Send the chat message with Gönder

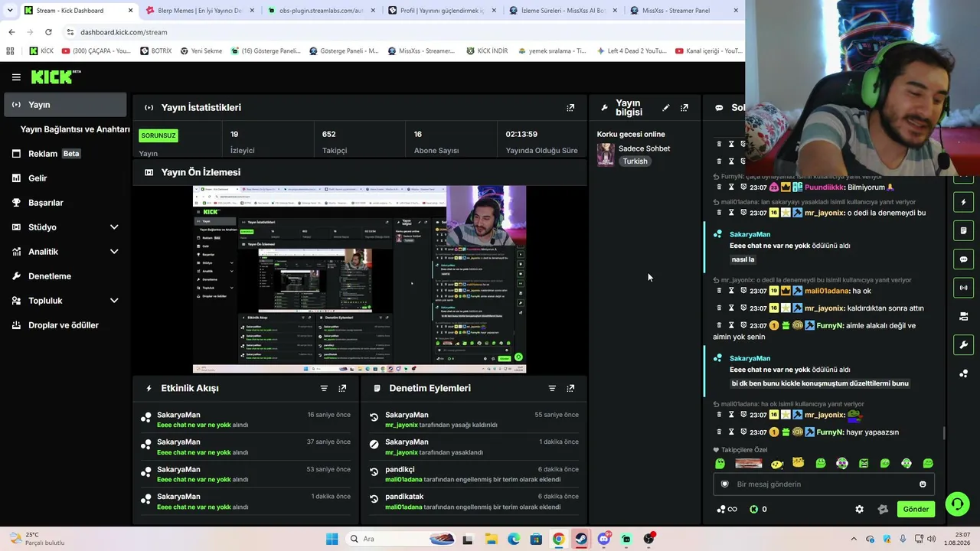coord(916,510)
